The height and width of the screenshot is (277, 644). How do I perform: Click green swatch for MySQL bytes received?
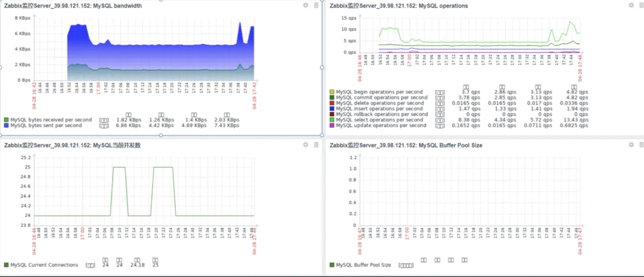(6, 120)
